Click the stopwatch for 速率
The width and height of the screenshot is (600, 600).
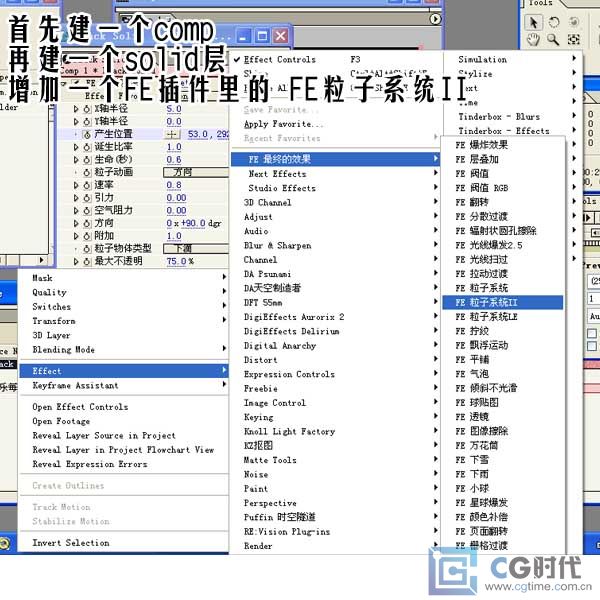87,185
